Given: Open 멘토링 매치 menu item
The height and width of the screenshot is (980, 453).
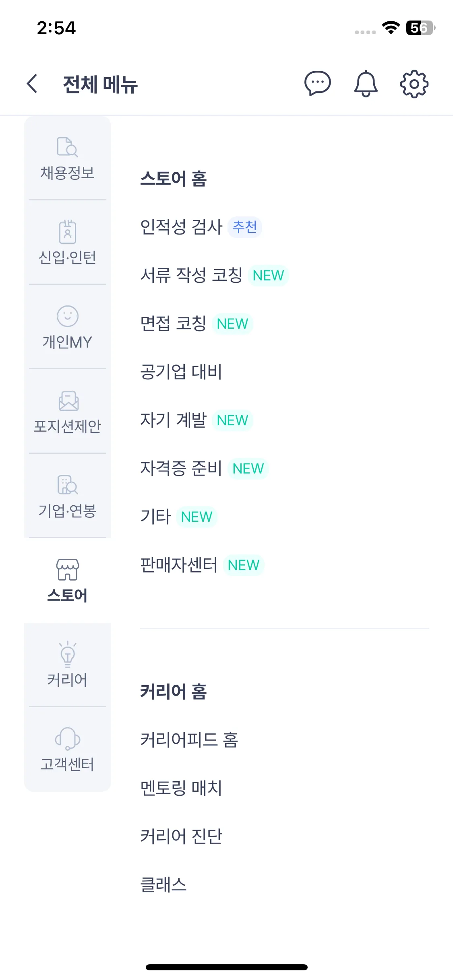Looking at the screenshot, I should click(181, 788).
